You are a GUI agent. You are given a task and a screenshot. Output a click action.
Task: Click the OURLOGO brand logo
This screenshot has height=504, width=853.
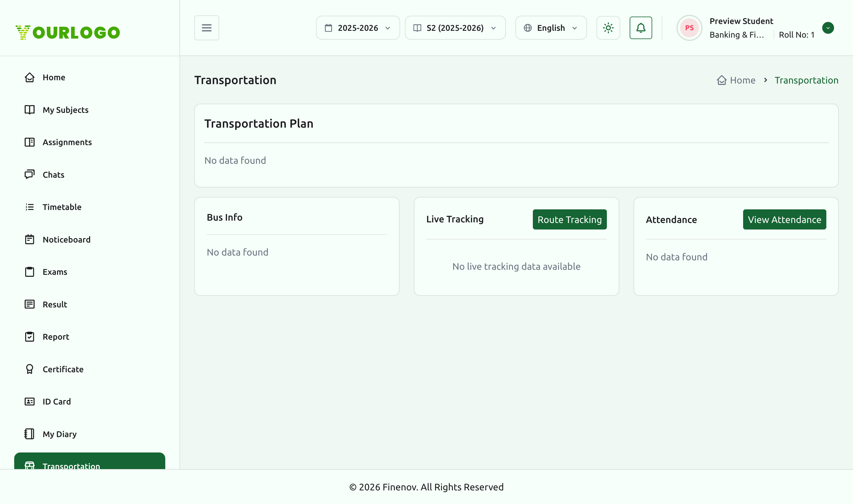coord(68,32)
